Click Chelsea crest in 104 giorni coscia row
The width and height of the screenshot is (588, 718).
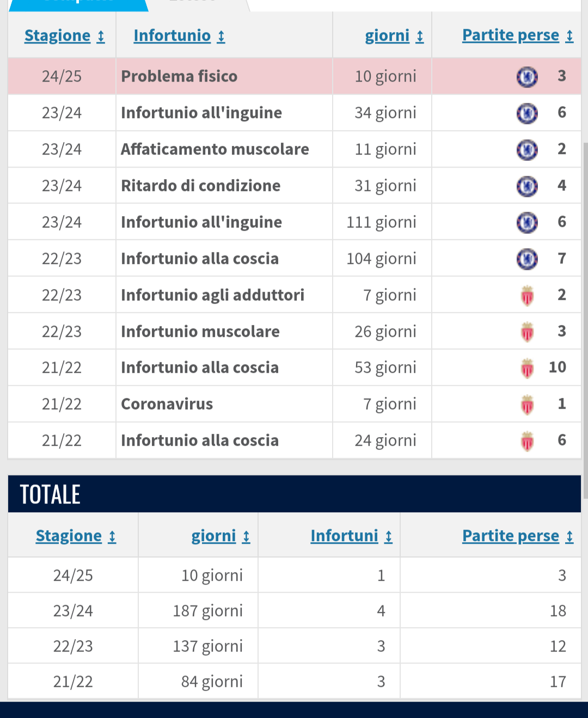pyautogui.click(x=526, y=259)
